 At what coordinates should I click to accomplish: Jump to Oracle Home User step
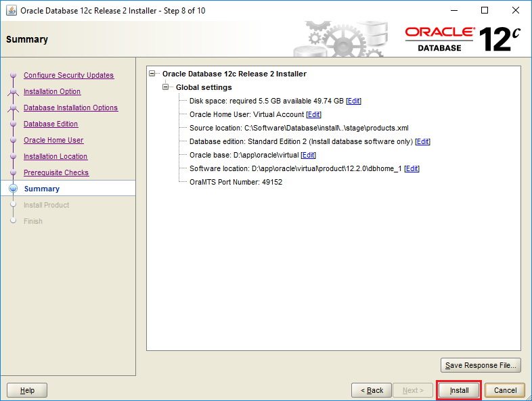53,141
